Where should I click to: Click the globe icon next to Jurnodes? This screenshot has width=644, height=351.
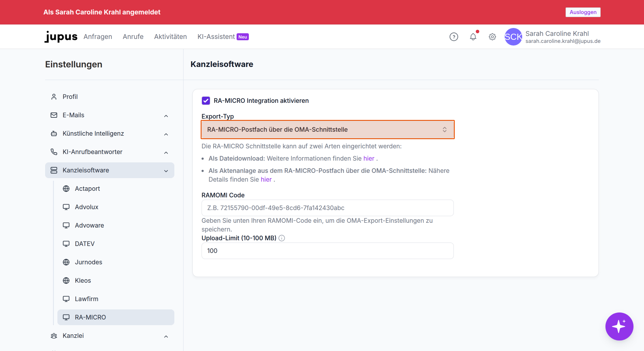coord(66,262)
